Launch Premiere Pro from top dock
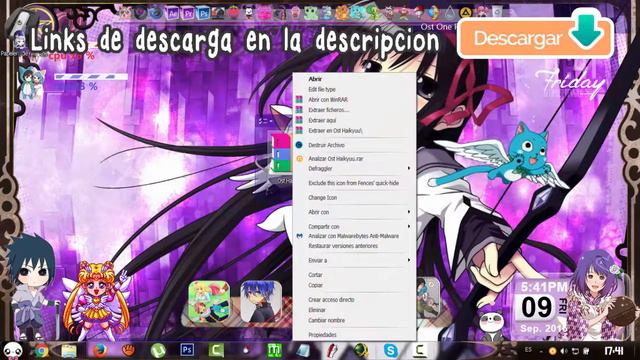Viewport: 640px width, 360px height. (188, 13)
